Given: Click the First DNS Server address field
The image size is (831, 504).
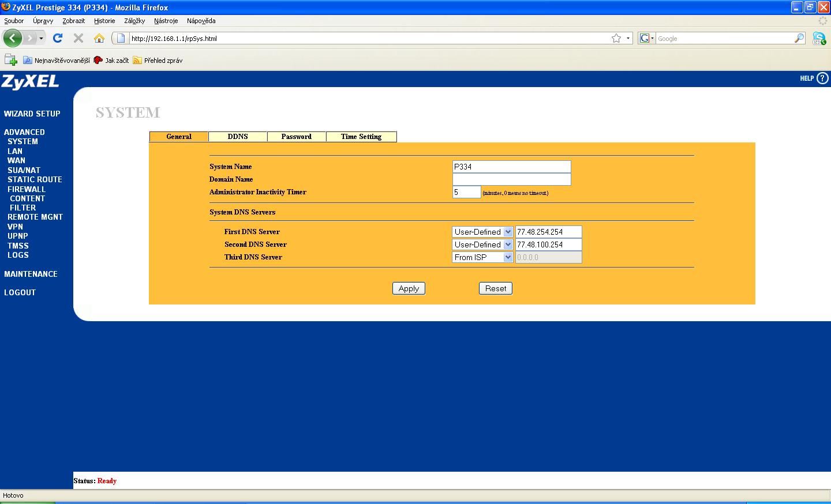Looking at the screenshot, I should pos(548,232).
